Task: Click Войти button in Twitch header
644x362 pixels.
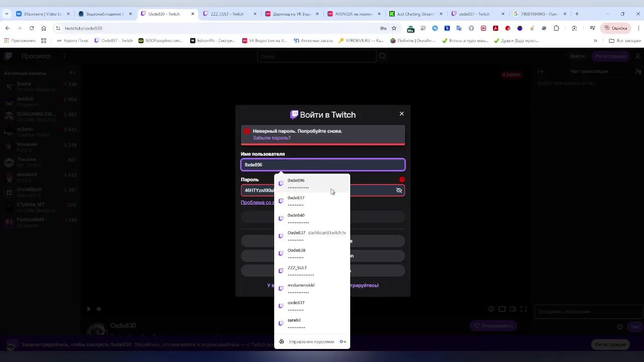Action: click(x=577, y=56)
